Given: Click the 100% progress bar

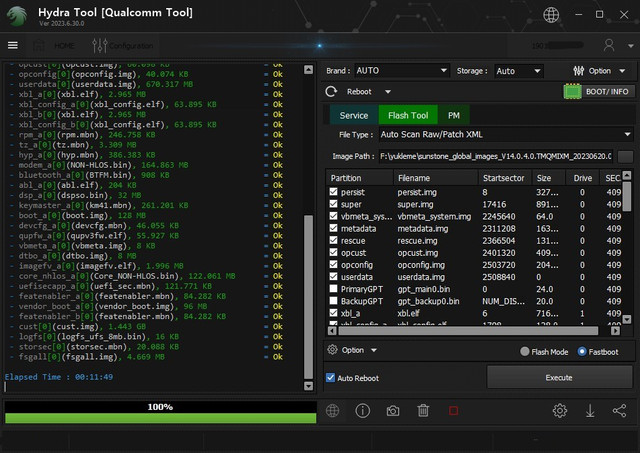Looking at the screenshot, I should pyautogui.click(x=160, y=412).
